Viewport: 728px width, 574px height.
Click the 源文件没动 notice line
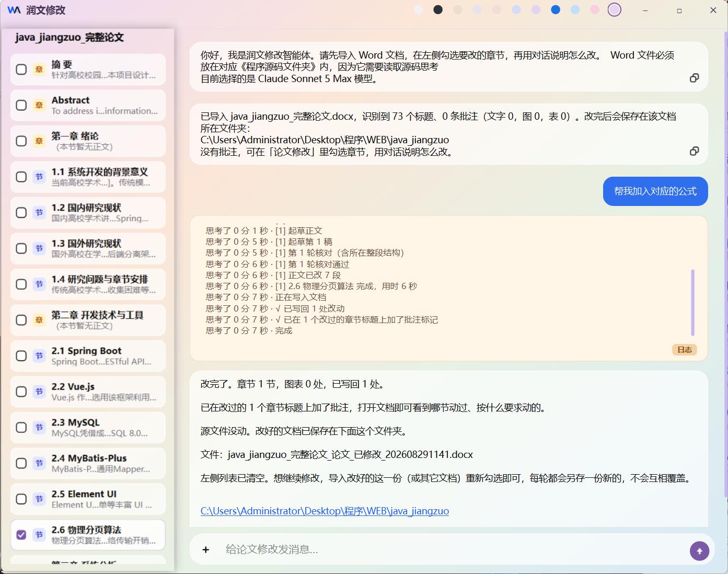coord(304,431)
